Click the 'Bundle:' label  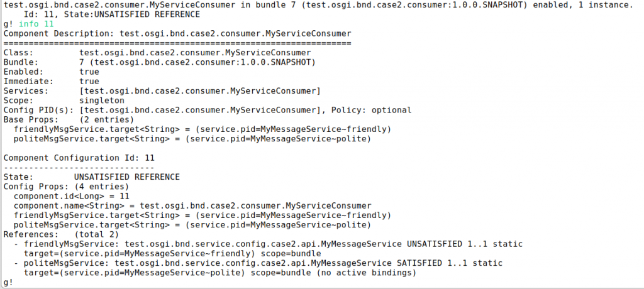point(21,62)
